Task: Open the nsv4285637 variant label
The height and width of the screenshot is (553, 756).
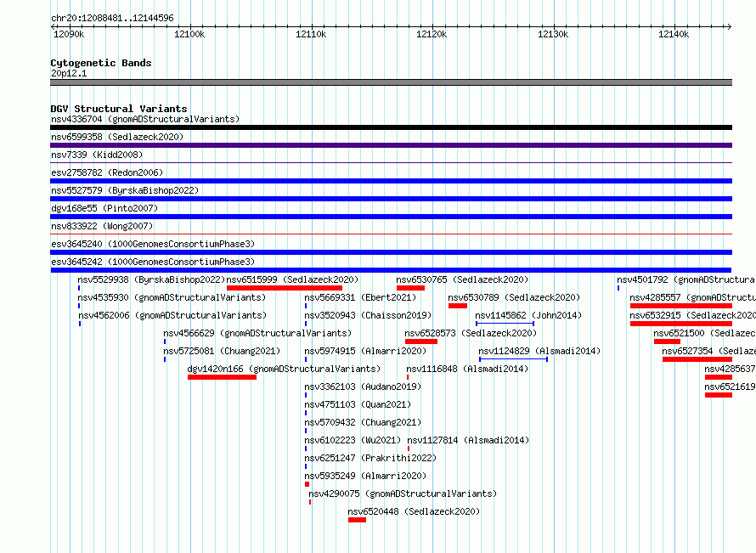Action: [x=730, y=369]
